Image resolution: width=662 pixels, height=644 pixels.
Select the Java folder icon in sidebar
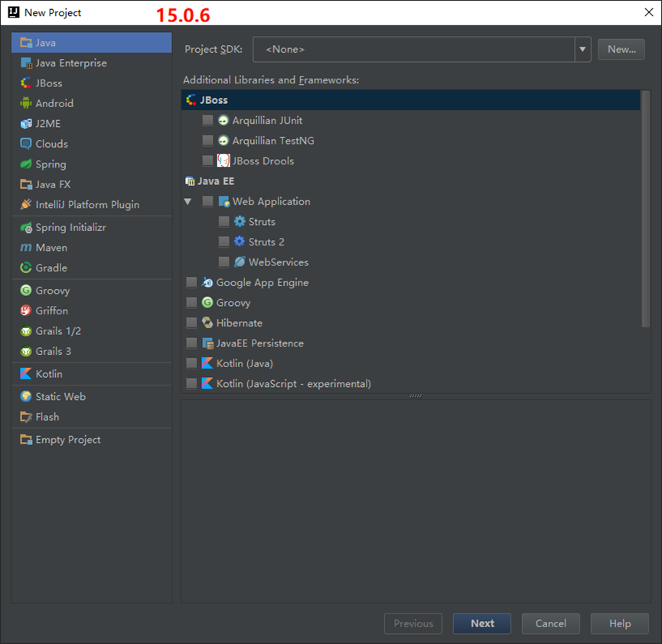tap(26, 43)
